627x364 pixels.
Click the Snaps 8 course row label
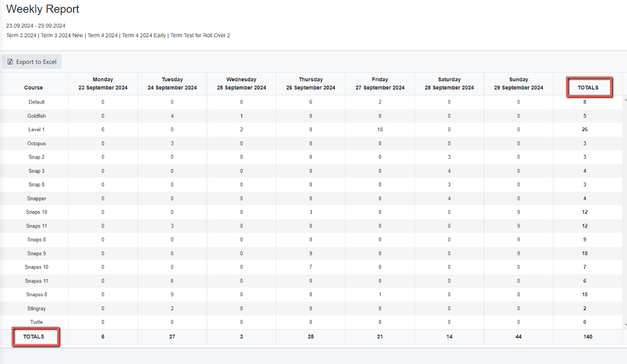pyautogui.click(x=36, y=240)
